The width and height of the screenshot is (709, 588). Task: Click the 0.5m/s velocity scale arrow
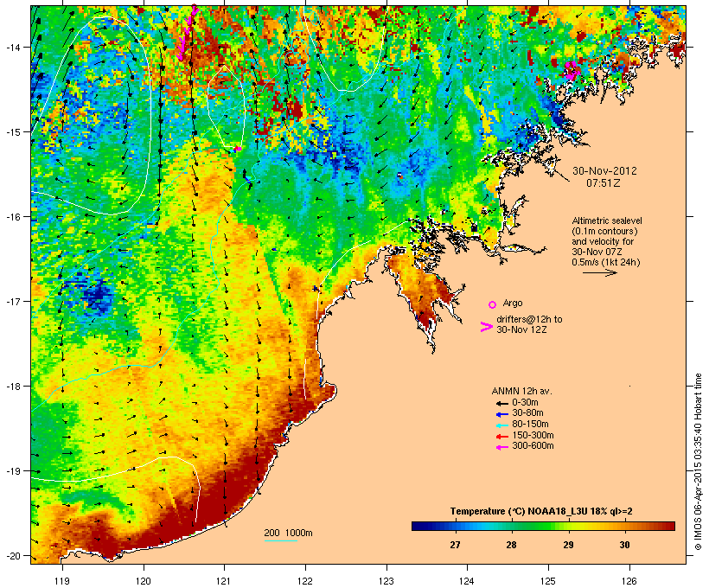(599, 272)
